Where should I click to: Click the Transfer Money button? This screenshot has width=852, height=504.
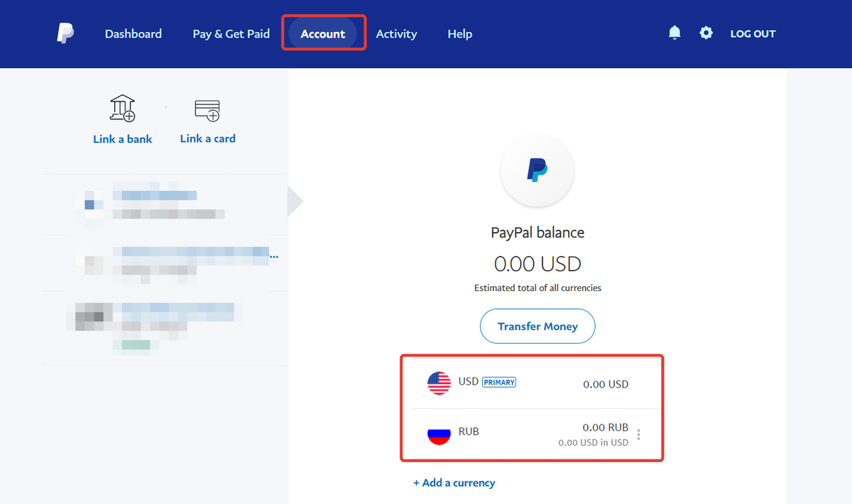pyautogui.click(x=537, y=327)
